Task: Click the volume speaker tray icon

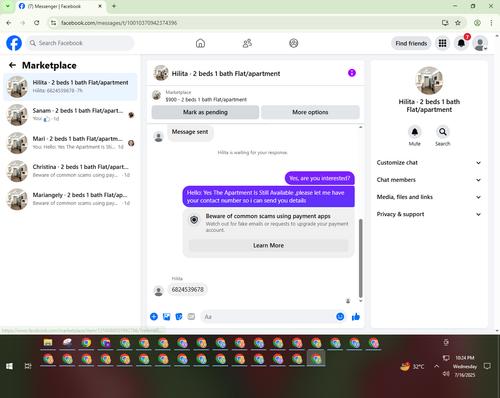Action: [x=446, y=374]
